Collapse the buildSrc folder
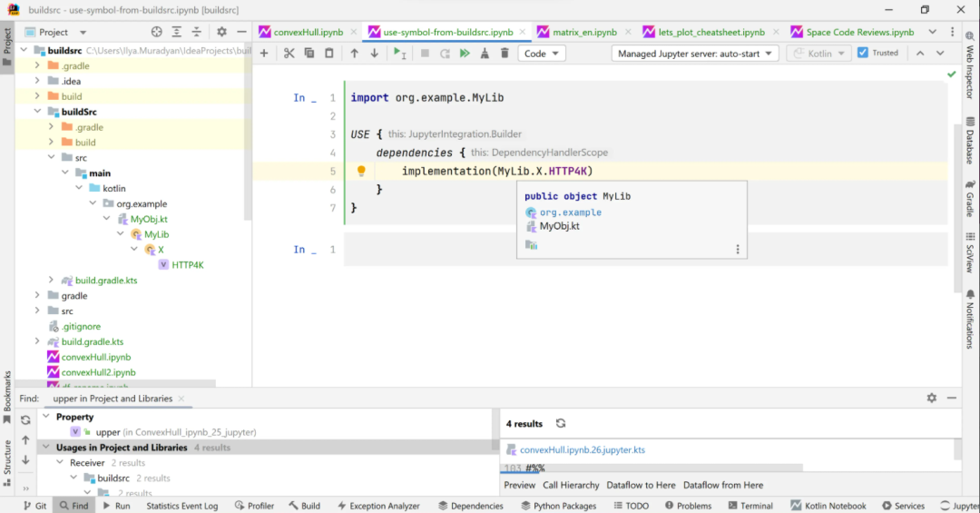Image resolution: width=980 pixels, height=513 pixels. click(37, 112)
